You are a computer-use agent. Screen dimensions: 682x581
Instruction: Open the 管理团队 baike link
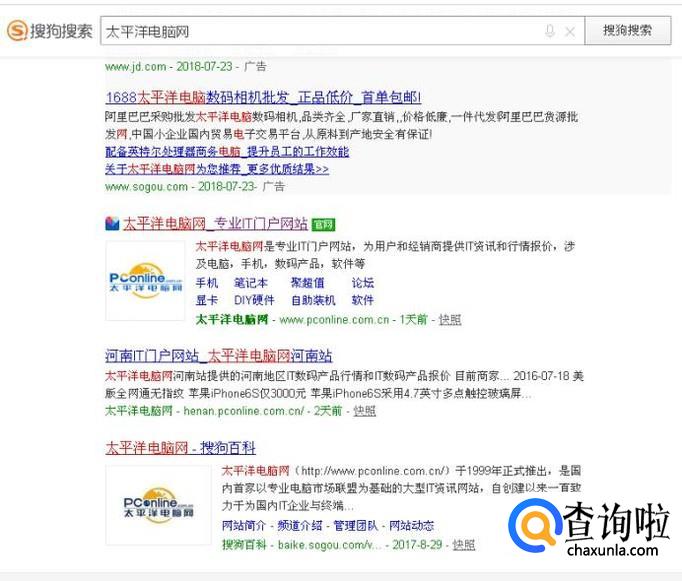356,526
